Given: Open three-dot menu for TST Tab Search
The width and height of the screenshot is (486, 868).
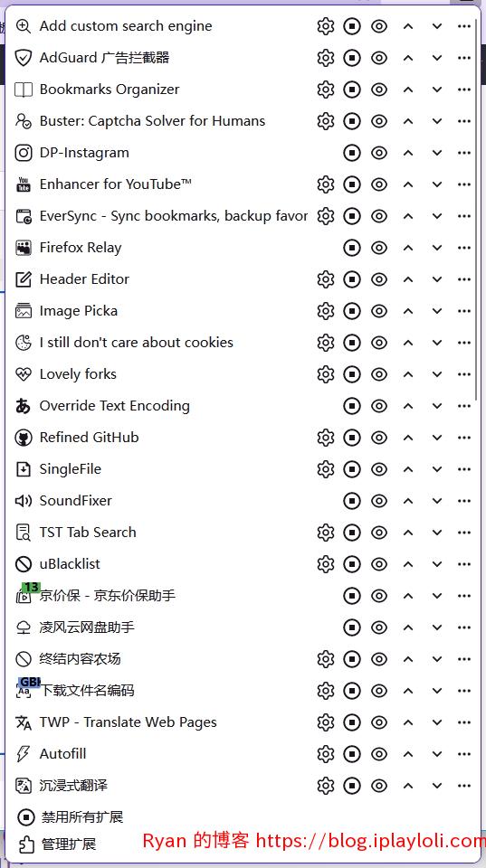Looking at the screenshot, I should point(464,533).
